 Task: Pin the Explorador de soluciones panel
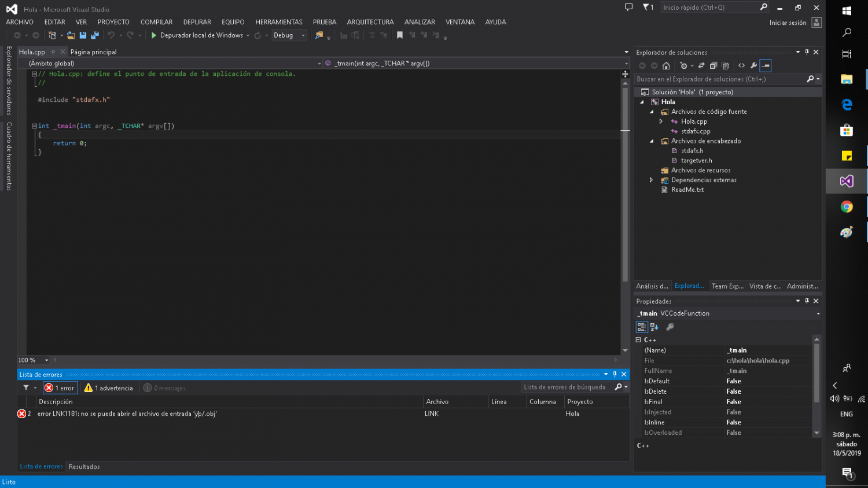pos(807,52)
